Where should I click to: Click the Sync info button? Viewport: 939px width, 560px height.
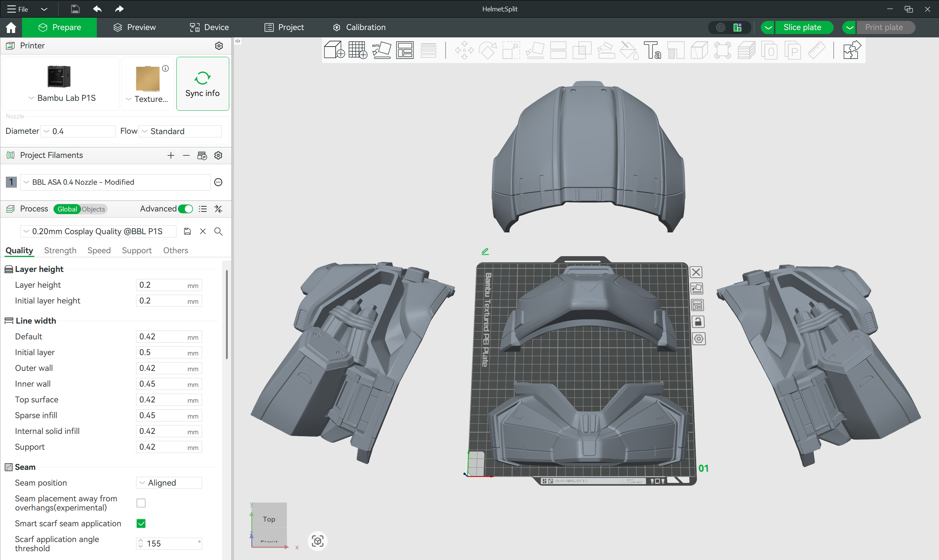202,84
